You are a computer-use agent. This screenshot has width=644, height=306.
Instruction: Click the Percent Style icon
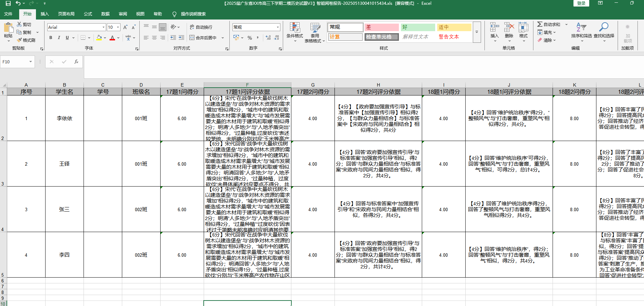[x=250, y=38]
